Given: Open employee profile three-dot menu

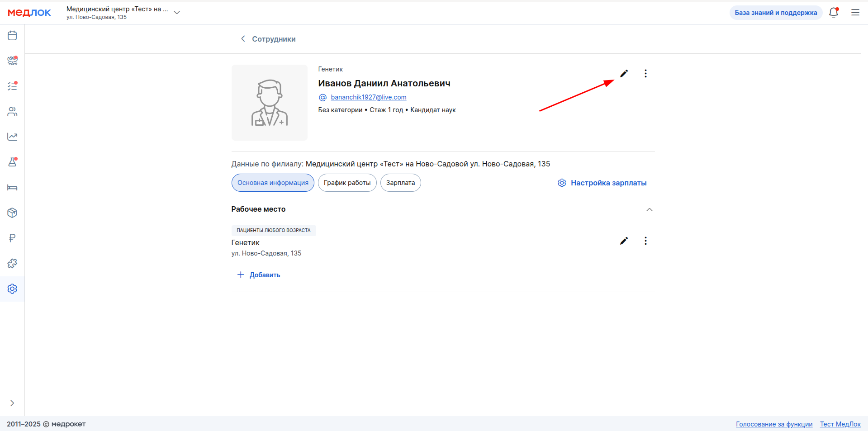Looking at the screenshot, I should [645, 74].
